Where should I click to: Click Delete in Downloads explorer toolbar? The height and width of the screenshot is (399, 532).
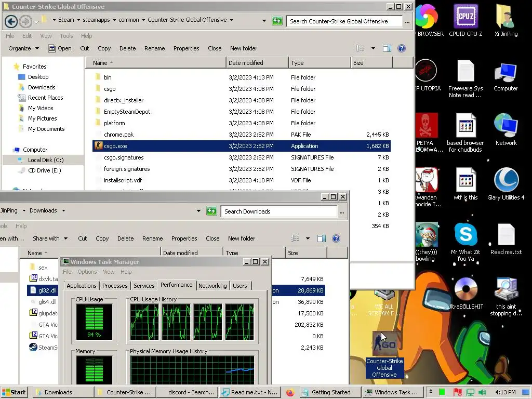[x=126, y=238]
